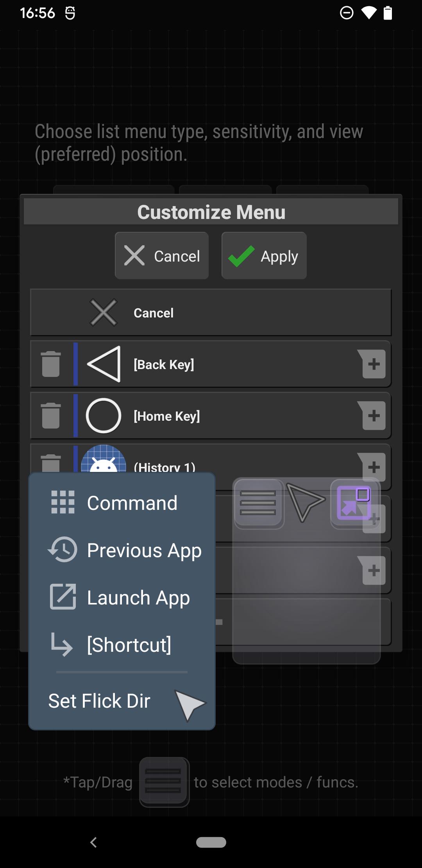The width and height of the screenshot is (422, 868).
Task: Cancel the Customize Menu dialog
Action: point(162,256)
